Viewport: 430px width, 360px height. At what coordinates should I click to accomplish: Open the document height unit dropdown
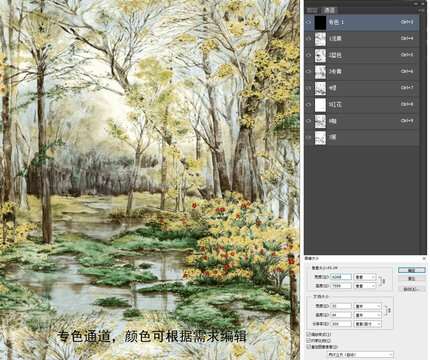pos(368,315)
